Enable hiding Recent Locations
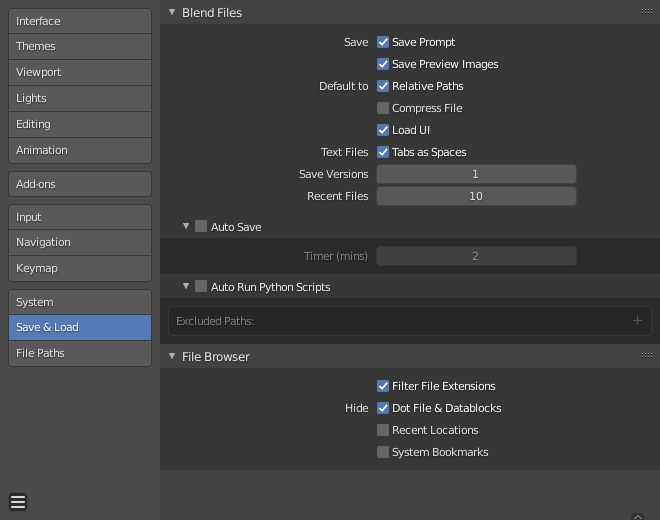The height and width of the screenshot is (520, 660). [x=383, y=430]
